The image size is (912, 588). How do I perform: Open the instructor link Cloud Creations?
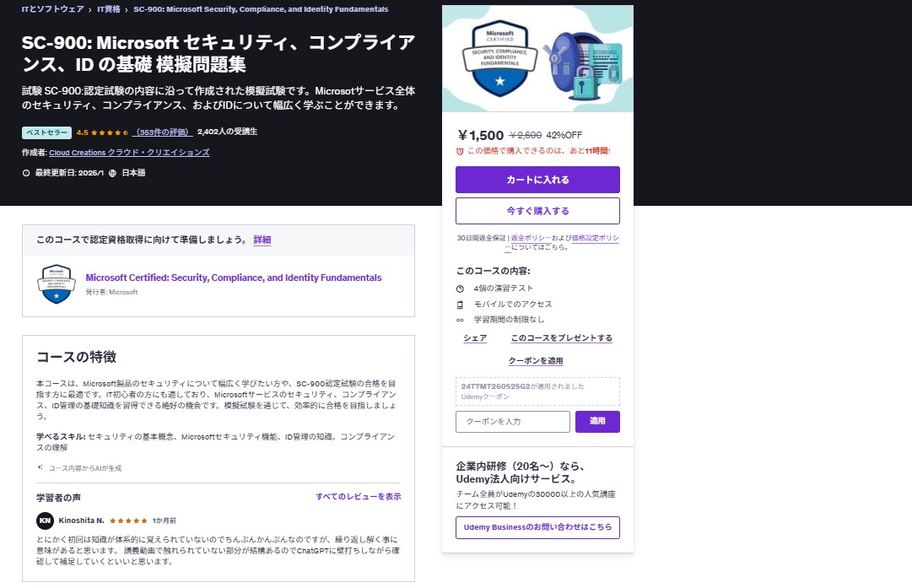point(129,153)
